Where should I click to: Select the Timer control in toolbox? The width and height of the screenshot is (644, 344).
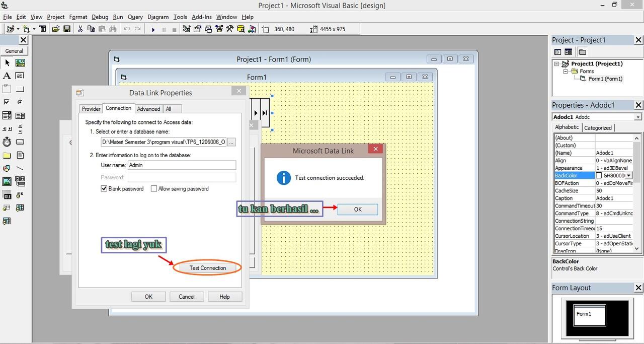tap(7, 142)
